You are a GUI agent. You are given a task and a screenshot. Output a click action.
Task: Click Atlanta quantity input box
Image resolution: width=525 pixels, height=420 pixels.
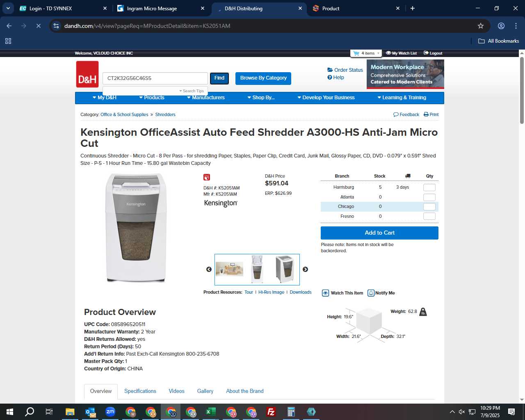429,197
